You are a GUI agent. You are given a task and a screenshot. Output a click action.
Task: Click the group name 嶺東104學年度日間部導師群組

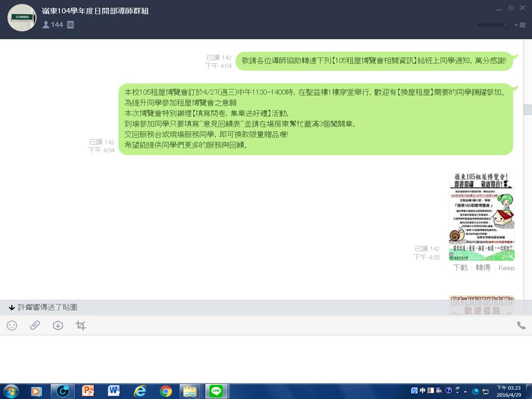click(95, 11)
